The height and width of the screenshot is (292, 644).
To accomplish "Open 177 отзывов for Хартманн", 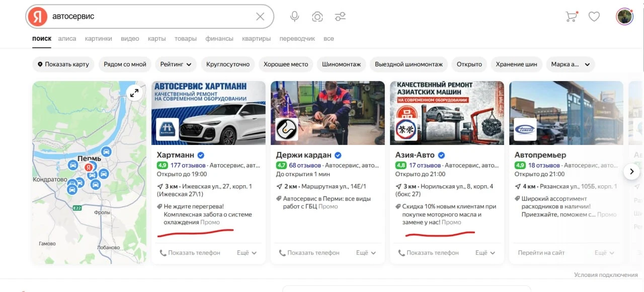I will click(188, 165).
